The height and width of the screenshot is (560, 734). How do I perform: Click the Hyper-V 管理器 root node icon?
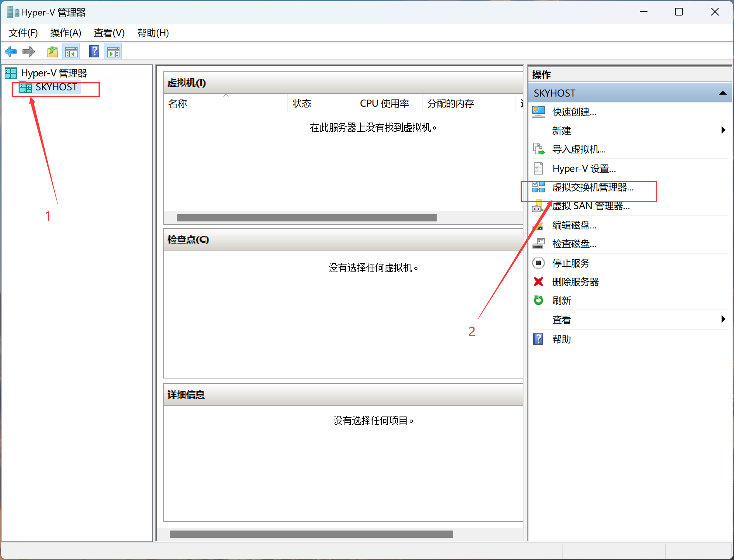[x=11, y=73]
